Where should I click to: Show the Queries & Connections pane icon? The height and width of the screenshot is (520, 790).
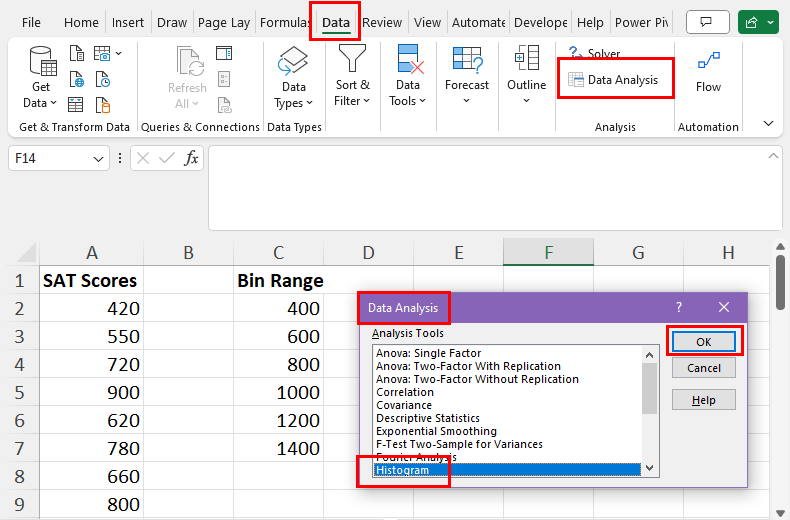point(224,53)
